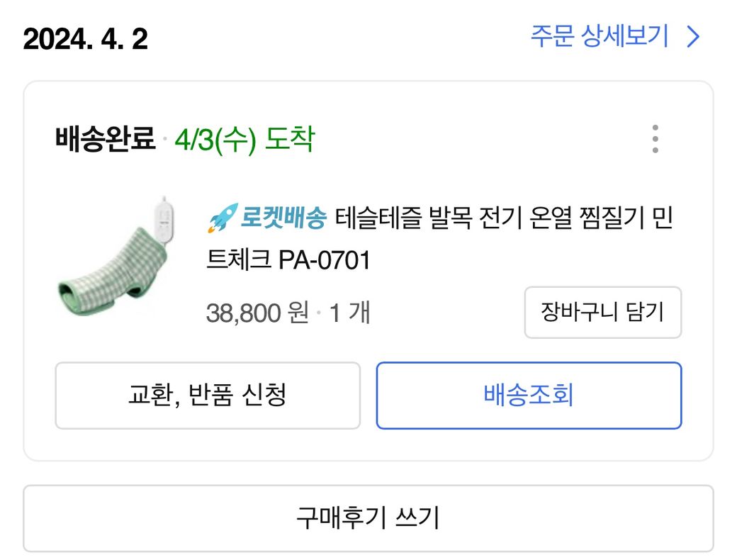
Task: Write a review via 구매후기 쓰기
Action: [368, 518]
